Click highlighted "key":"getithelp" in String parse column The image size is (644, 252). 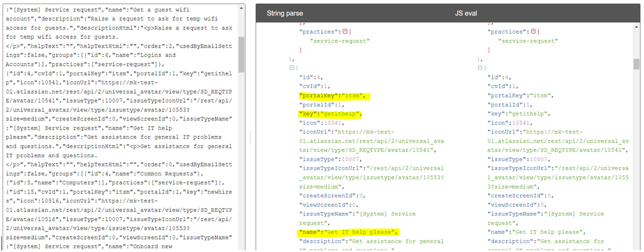[x=330, y=113]
